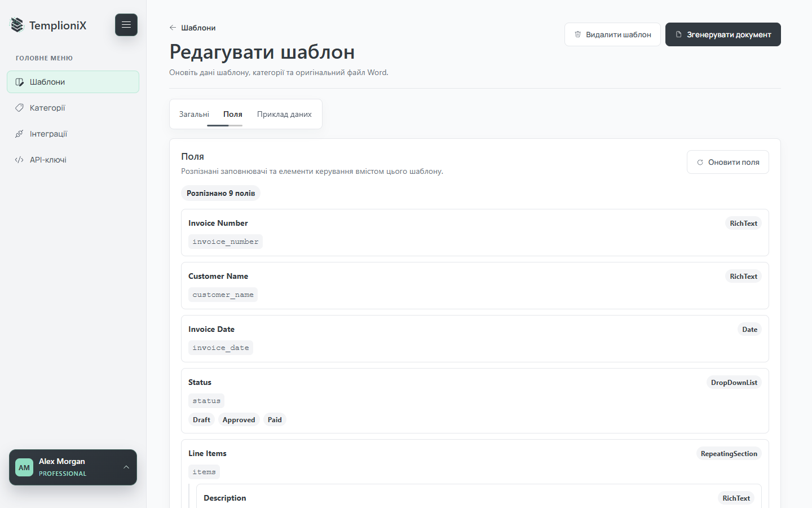The image size is (812, 508).
Task: Click the AM user avatar
Action: [x=24, y=467]
